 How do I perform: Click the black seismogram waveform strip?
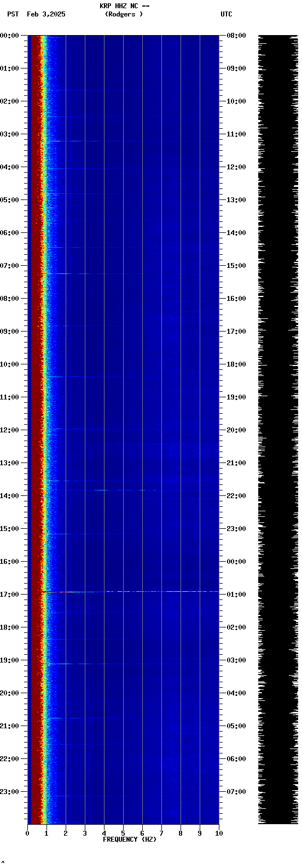tap(278, 430)
